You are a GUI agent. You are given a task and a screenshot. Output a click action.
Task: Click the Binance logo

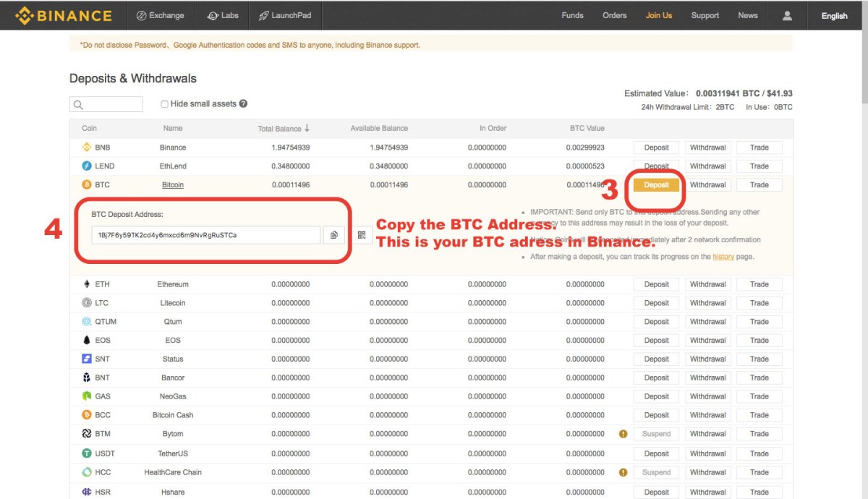click(x=64, y=15)
